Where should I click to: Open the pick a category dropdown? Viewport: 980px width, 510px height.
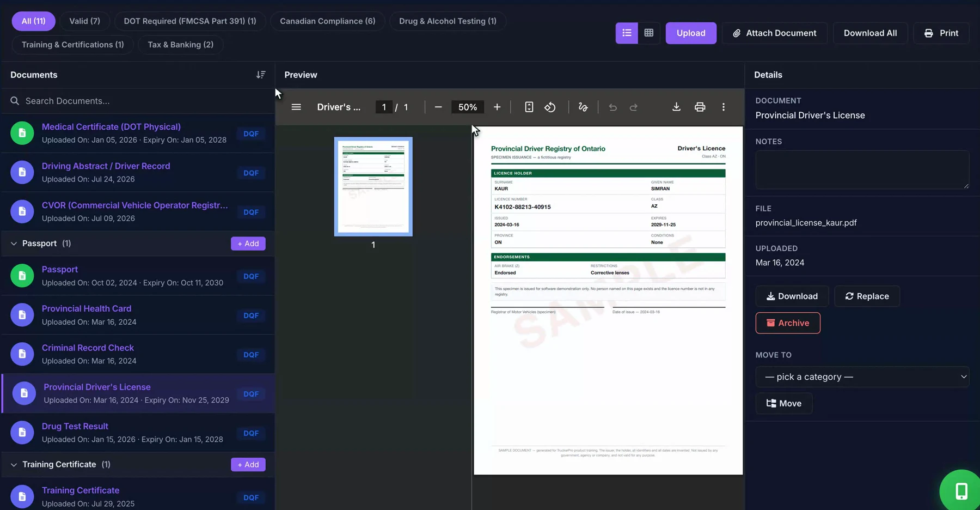click(x=862, y=377)
